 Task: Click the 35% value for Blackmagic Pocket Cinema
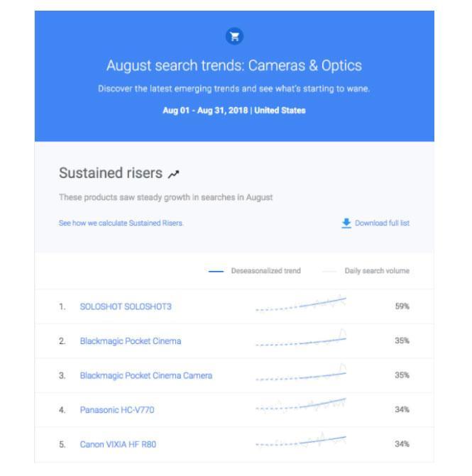click(x=402, y=341)
